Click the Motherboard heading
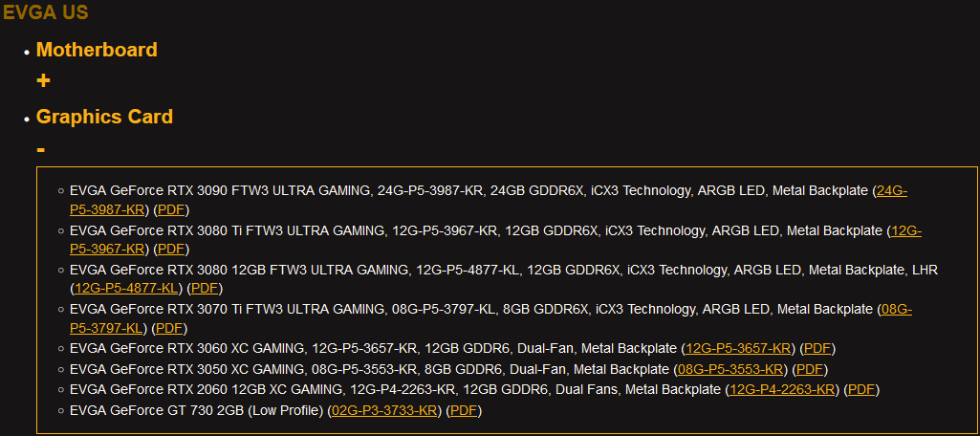 97,50
